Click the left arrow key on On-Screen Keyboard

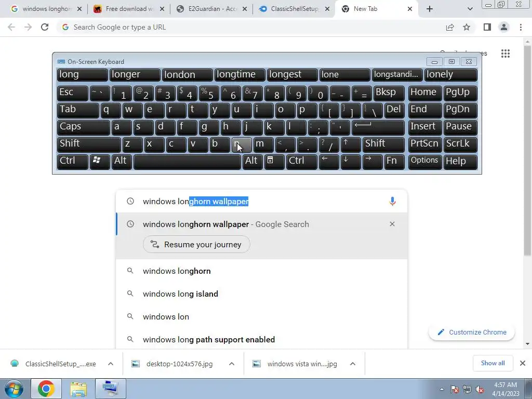(329, 162)
